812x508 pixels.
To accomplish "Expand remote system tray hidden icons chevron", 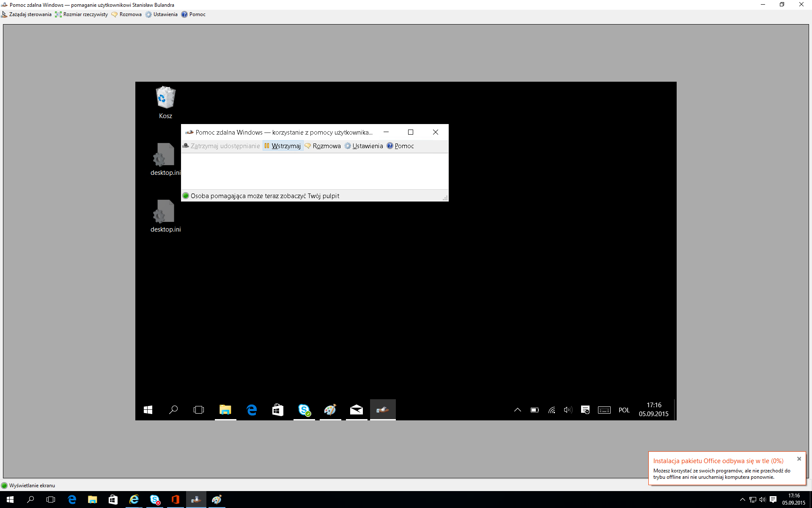I will [517, 410].
